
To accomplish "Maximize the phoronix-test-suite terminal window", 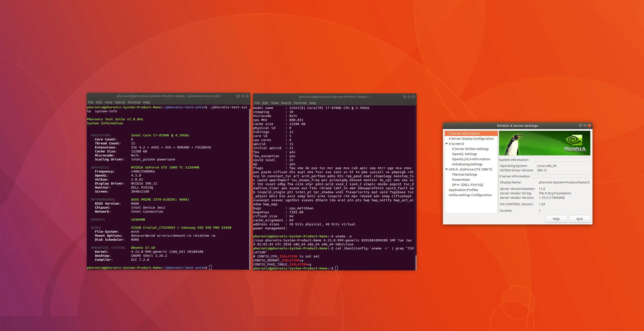I will point(243,96).
